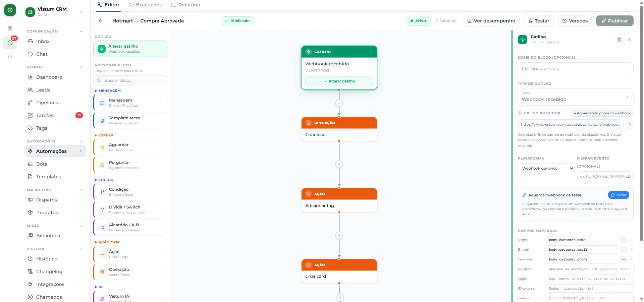The height and width of the screenshot is (302, 644).
Task: Select the Template Meta block
Action: [x=130, y=120]
